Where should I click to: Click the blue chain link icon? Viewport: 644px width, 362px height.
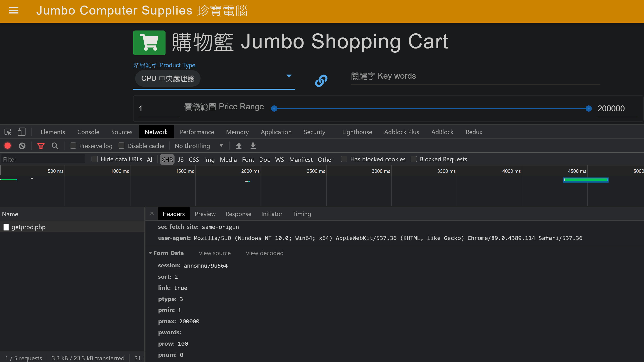click(321, 81)
